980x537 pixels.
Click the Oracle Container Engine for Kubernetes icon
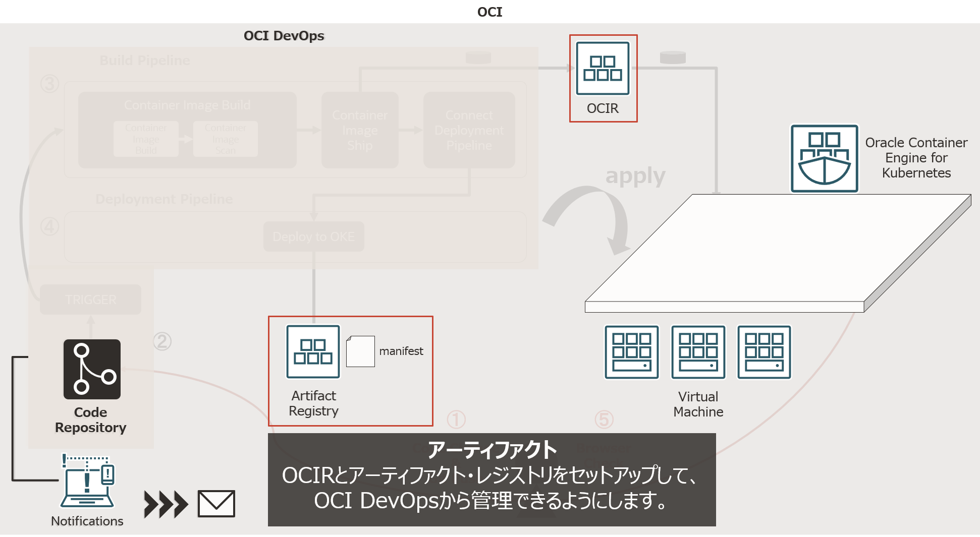[x=824, y=158]
